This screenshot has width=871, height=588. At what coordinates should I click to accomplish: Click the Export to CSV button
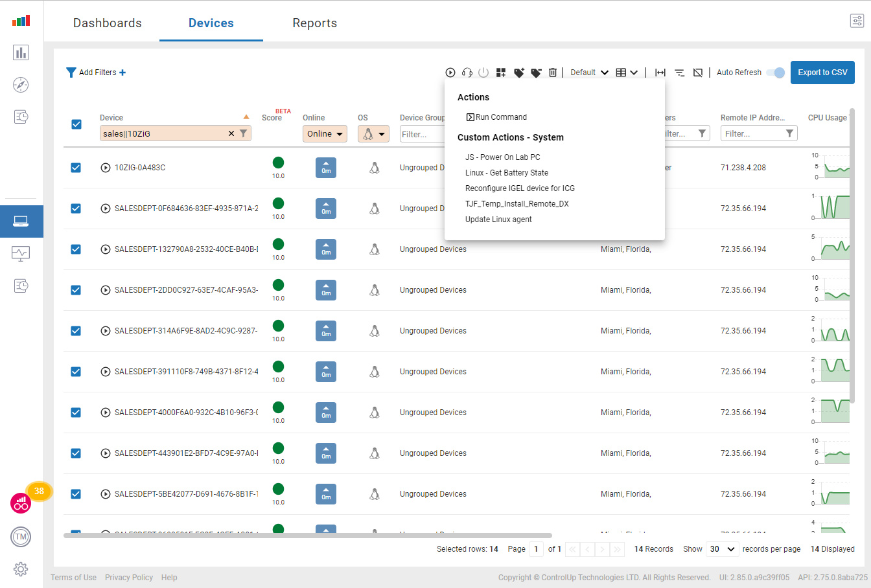(822, 73)
